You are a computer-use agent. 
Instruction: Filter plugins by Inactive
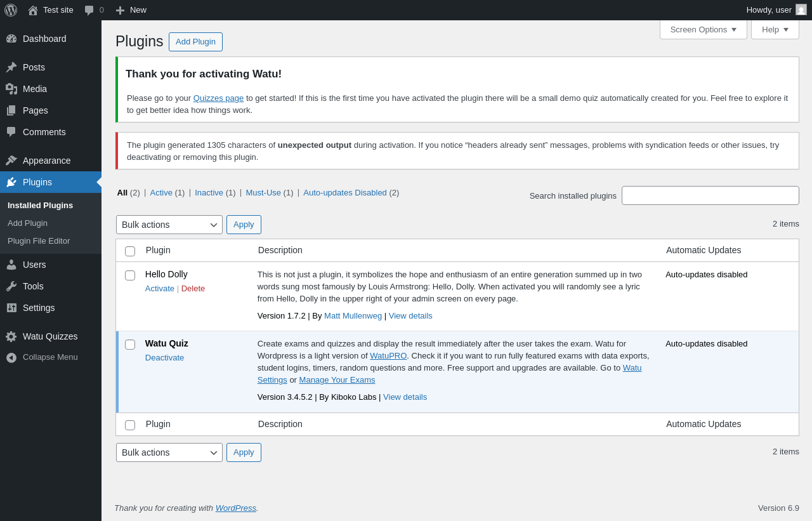tap(209, 192)
